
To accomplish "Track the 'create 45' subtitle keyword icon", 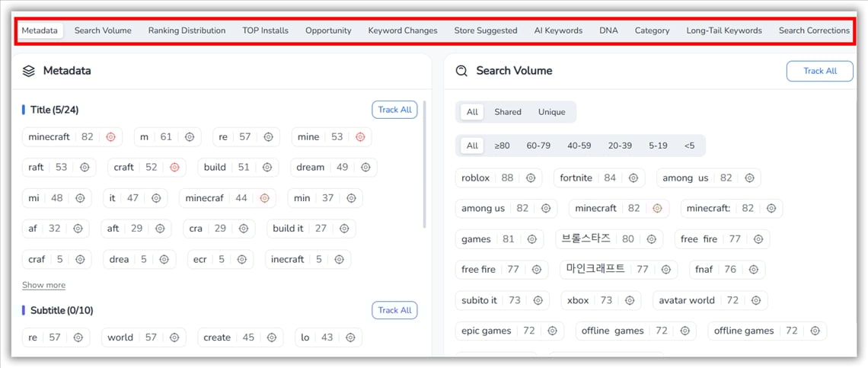I will coord(271,338).
